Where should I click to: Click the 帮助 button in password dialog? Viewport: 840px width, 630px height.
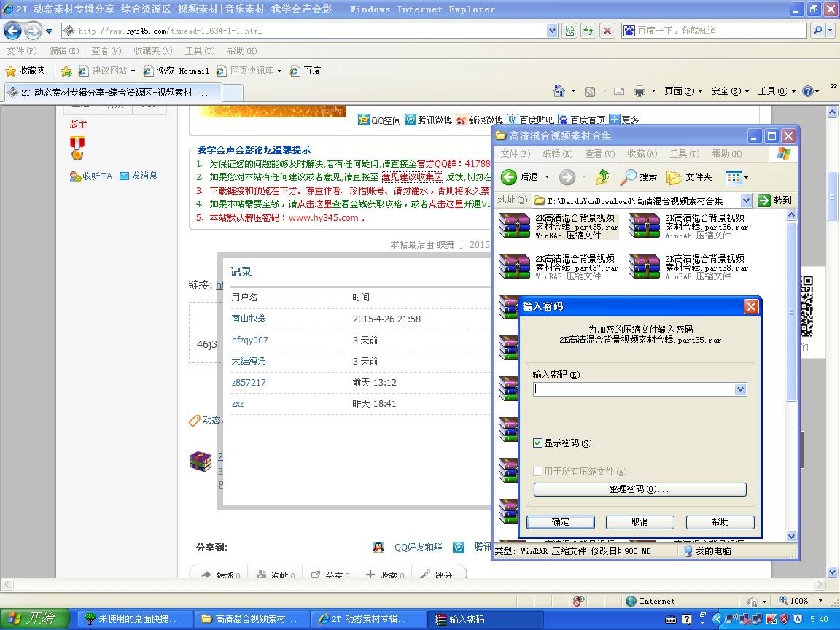pos(720,522)
